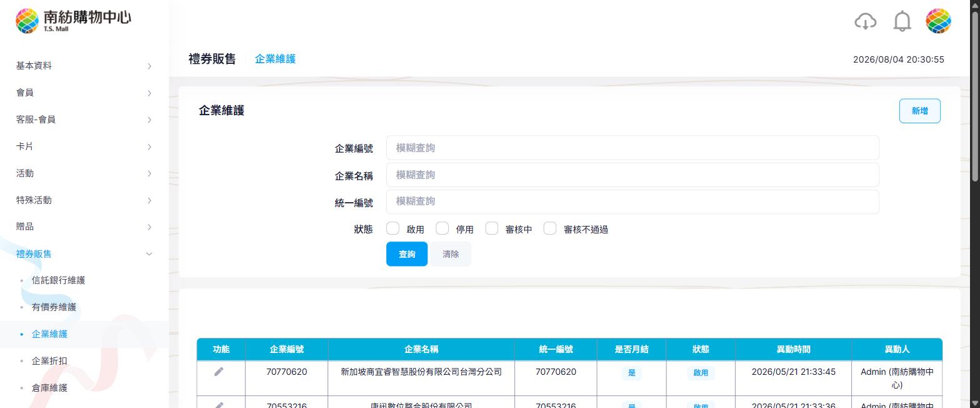Sort by 企業編號 column header
This screenshot has height=408, width=980.
point(286,349)
